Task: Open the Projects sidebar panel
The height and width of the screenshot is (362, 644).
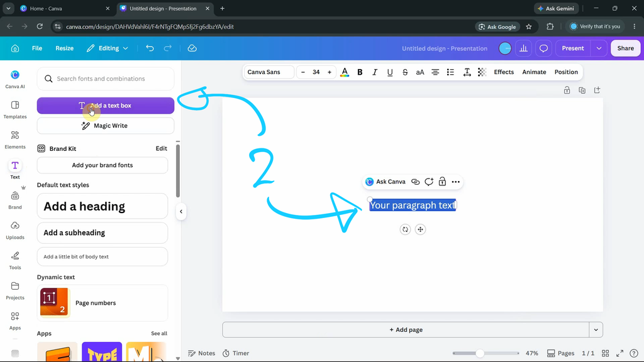Action: (15, 290)
